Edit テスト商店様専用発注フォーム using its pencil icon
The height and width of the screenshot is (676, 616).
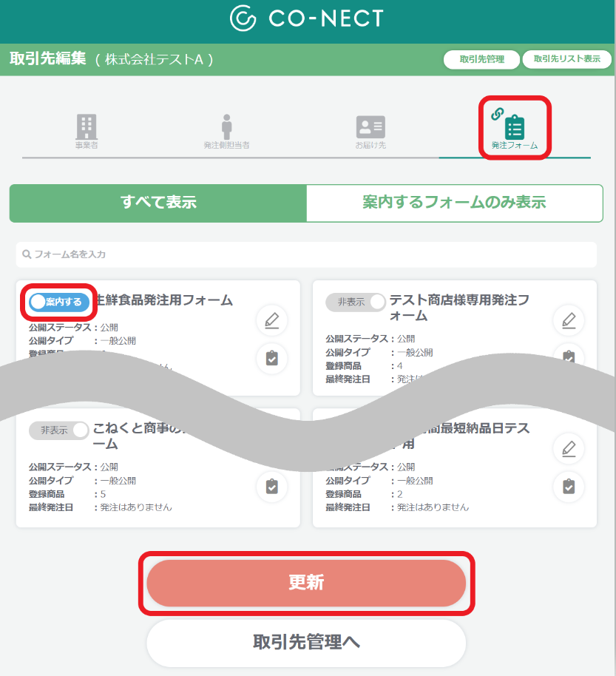[x=569, y=320]
